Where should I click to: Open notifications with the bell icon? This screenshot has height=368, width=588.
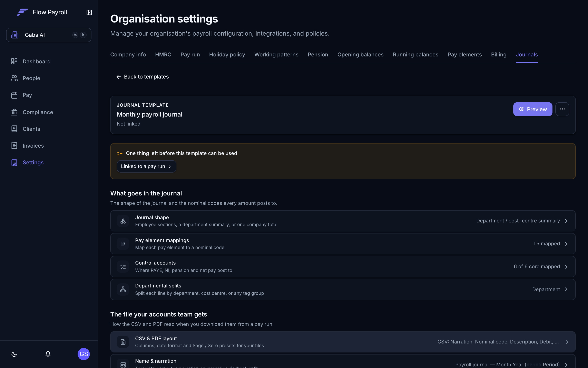[48, 354]
